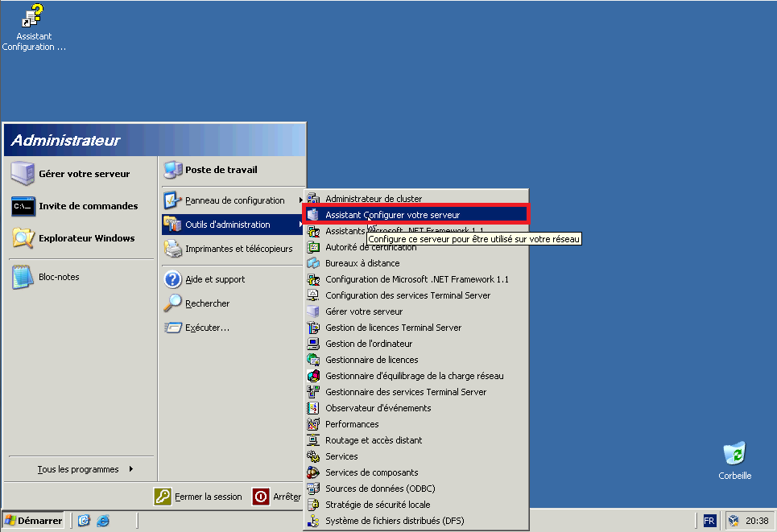777x532 pixels.
Task: Click the Exécuter run icon
Action: [173, 328]
